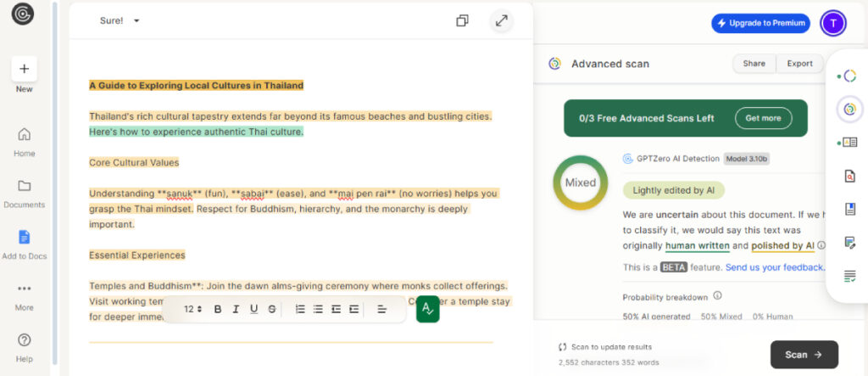Toggle underline formatting
Image resolution: width=868 pixels, height=376 pixels.
(x=253, y=309)
